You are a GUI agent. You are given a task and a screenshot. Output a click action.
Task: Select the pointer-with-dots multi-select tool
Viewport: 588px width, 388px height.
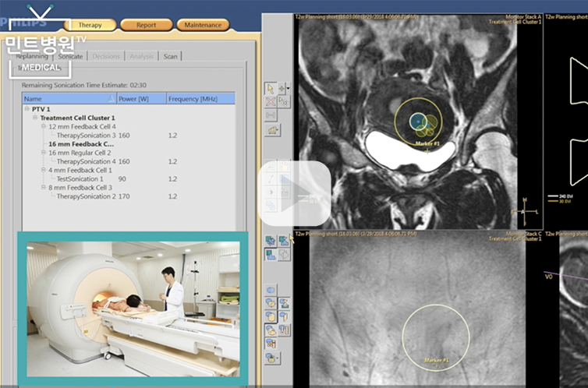click(x=284, y=101)
